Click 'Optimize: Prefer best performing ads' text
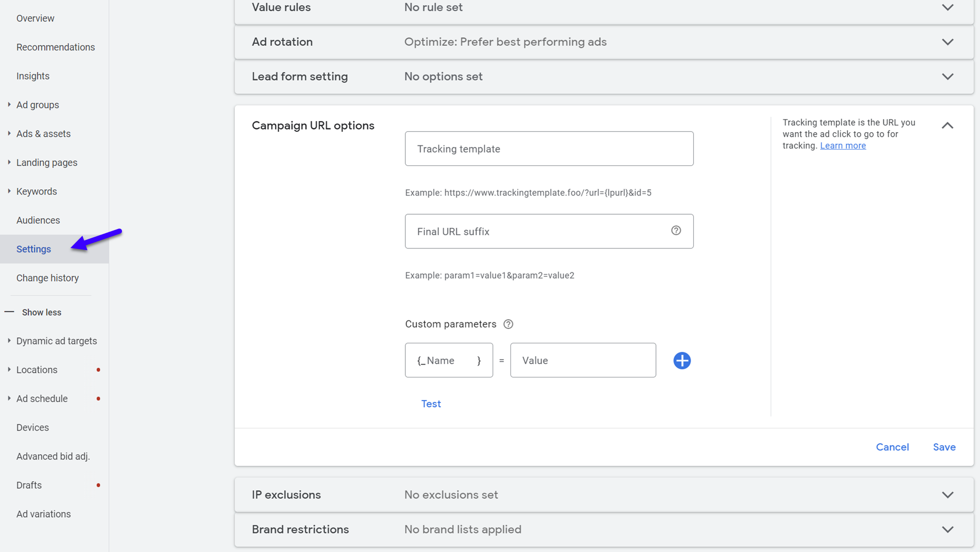The width and height of the screenshot is (980, 552). (505, 42)
